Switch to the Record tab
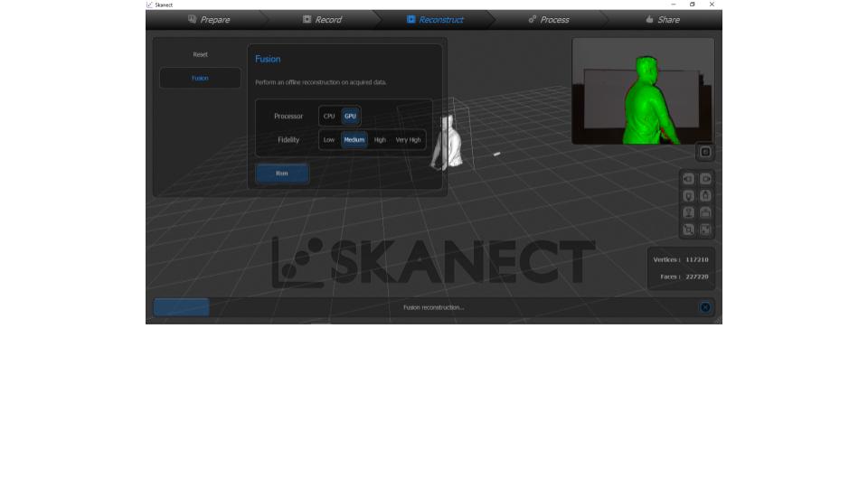 tap(322, 20)
